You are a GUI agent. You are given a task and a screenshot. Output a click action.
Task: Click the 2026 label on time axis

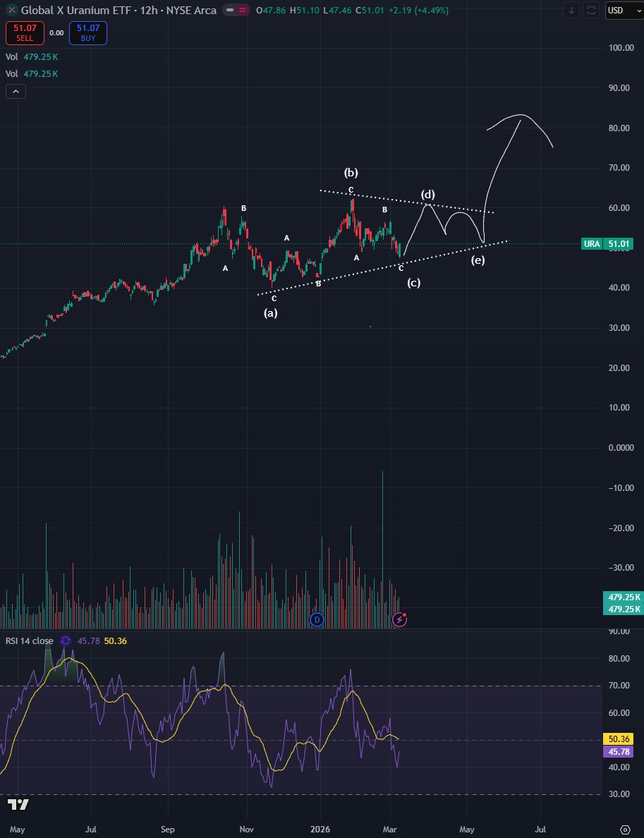pyautogui.click(x=321, y=830)
